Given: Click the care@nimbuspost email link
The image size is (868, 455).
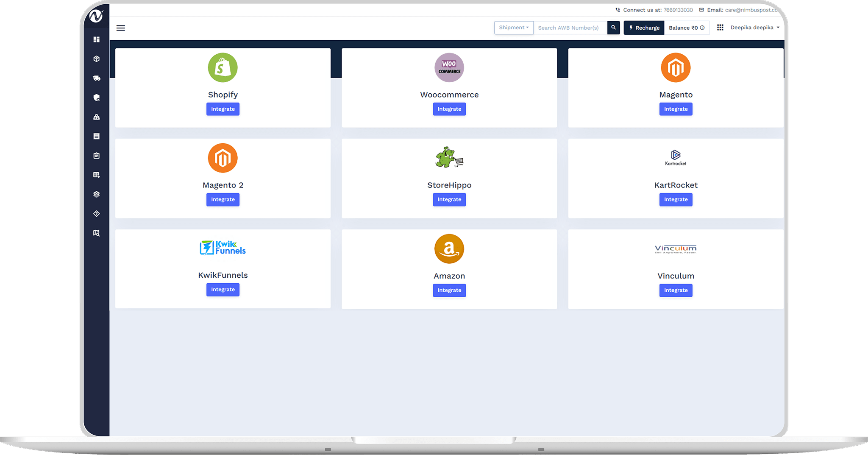Looking at the screenshot, I should click(x=751, y=10).
